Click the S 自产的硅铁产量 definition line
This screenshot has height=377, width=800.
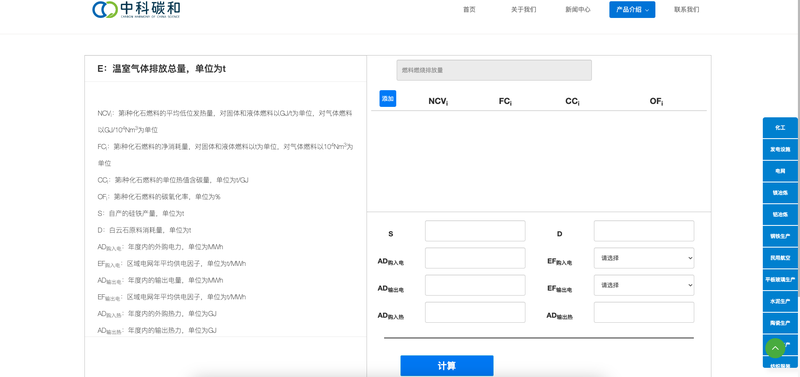[x=141, y=213]
